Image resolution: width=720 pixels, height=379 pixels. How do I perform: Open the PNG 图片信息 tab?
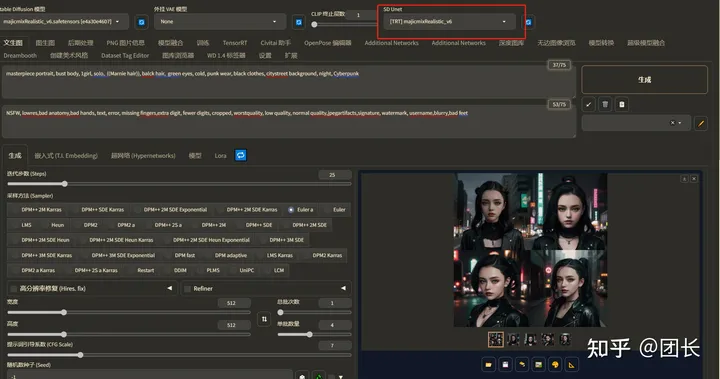125,43
